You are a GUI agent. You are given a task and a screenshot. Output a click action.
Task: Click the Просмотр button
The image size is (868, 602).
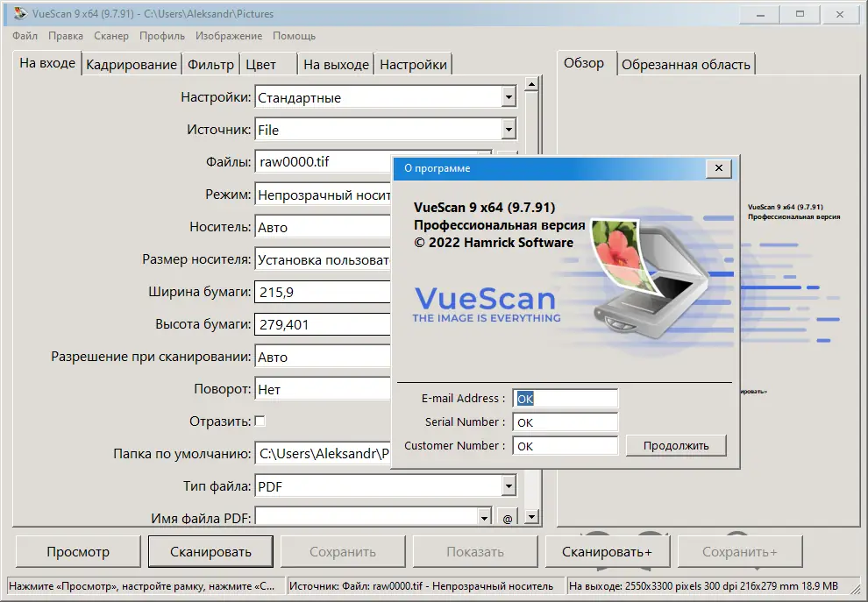coord(78,552)
